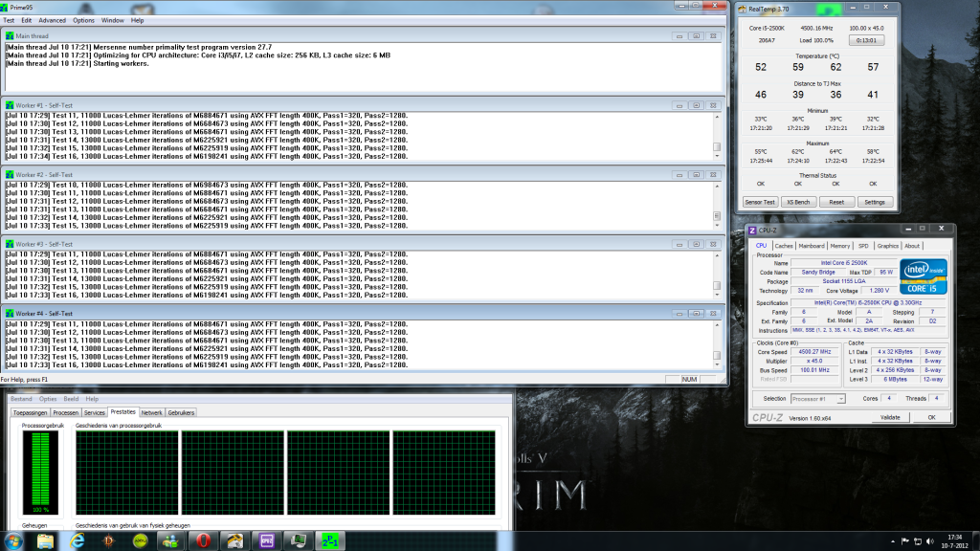The height and width of the screenshot is (551, 980).
Task: Switch to the Processen tab in Task Manager
Action: point(66,413)
